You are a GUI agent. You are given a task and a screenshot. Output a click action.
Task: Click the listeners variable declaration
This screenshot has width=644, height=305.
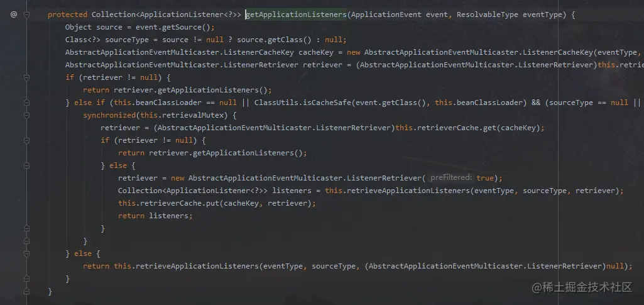pyautogui.click(x=290, y=191)
